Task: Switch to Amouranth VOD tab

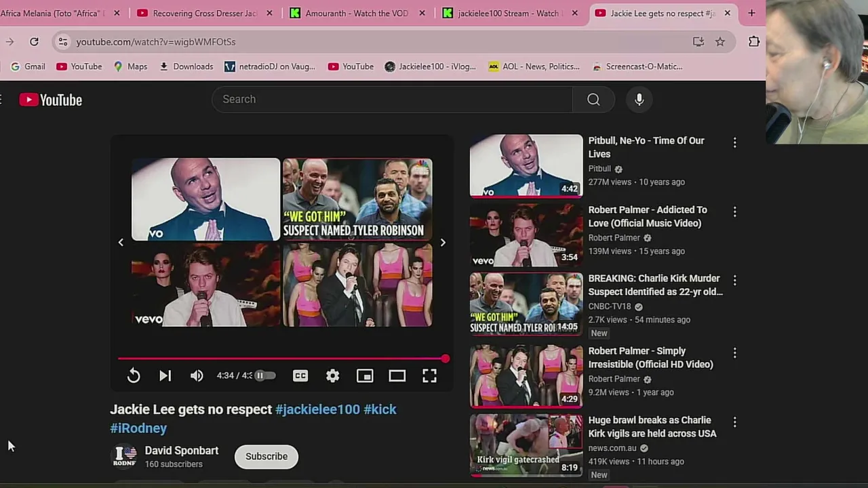Action: tap(357, 13)
